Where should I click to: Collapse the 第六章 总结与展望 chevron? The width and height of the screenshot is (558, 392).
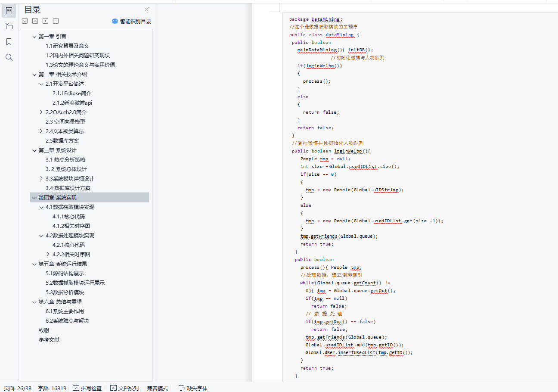click(34, 302)
